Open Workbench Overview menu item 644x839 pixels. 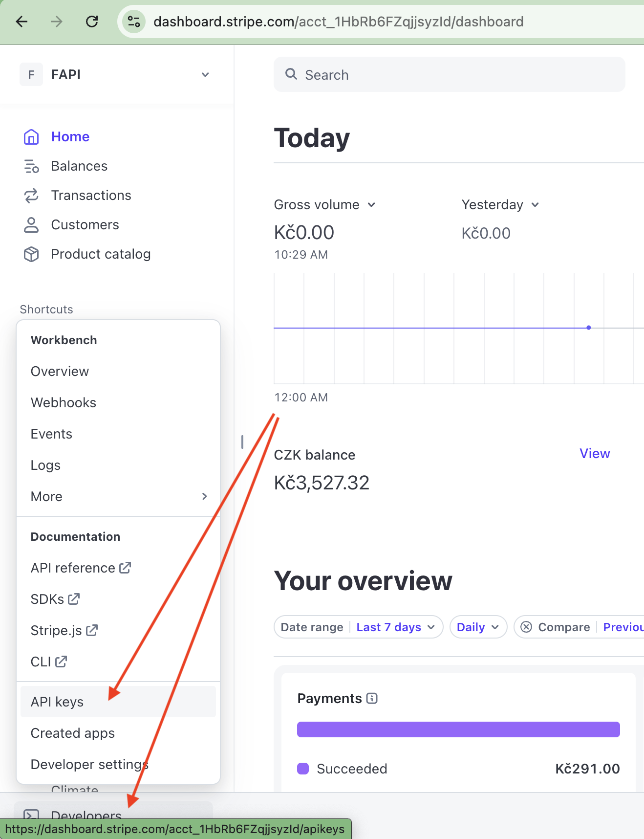pyautogui.click(x=118, y=372)
